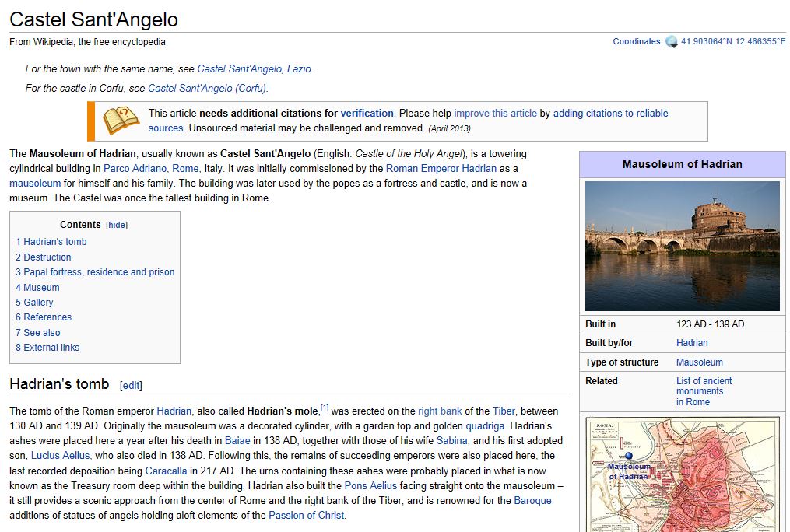Click the blue marker dot on the Rome map

tap(629, 456)
